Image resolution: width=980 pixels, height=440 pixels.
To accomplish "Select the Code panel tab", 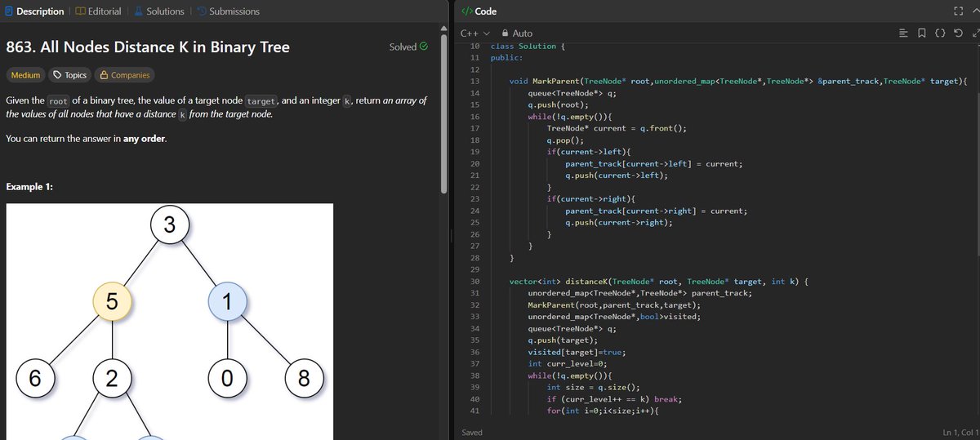I will pyautogui.click(x=479, y=11).
